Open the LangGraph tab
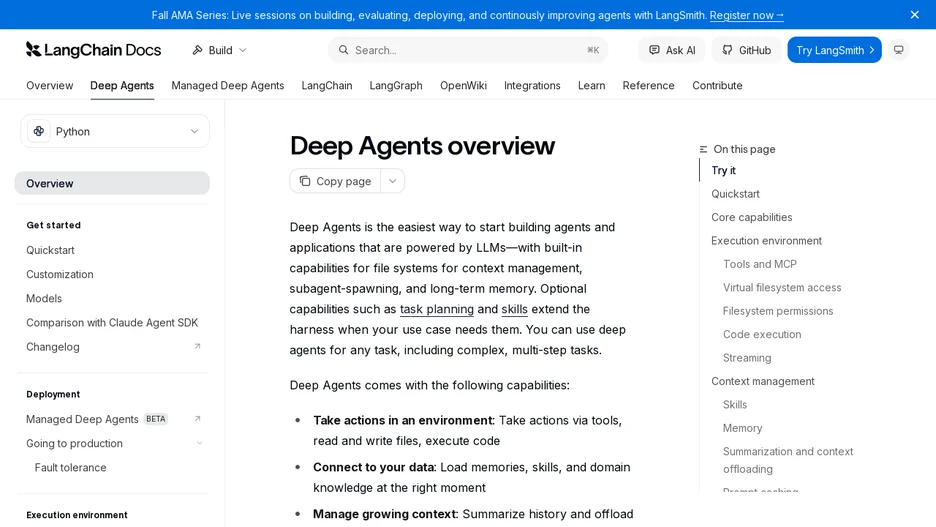The image size is (936, 527). 396,85
